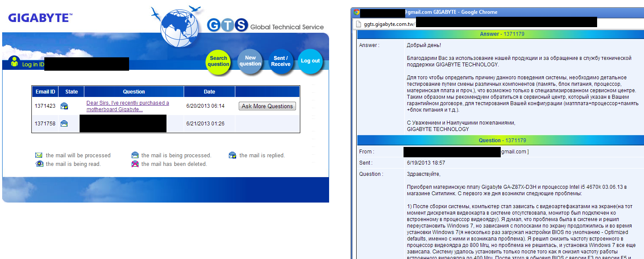Click the 'Добрый день!' greeting text
Image resolution: width=644 pixels, height=259 pixels.
pyautogui.click(x=424, y=45)
